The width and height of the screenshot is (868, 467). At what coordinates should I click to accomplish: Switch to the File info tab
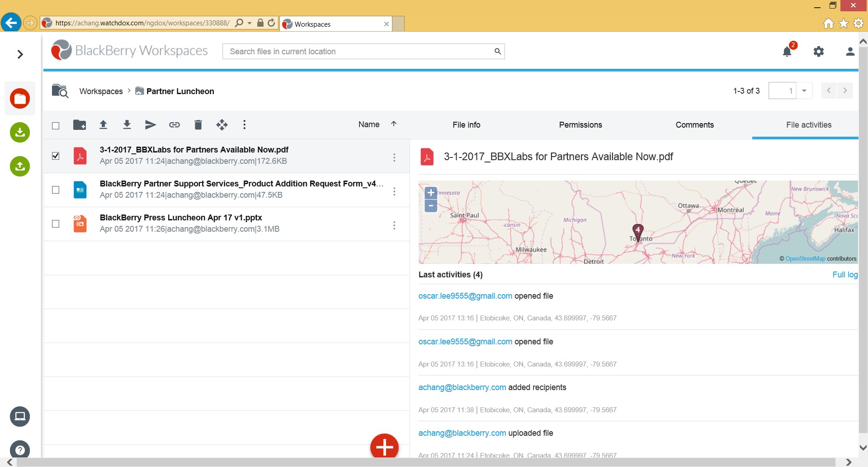466,125
